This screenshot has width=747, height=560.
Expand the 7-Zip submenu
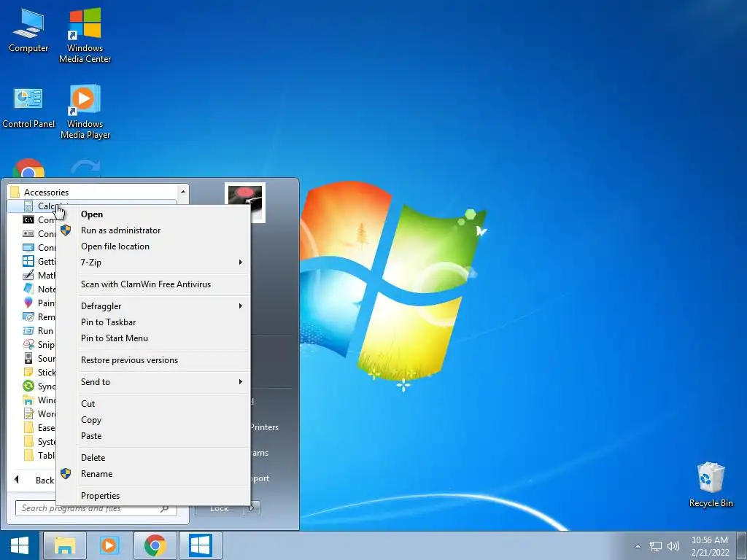tap(153, 262)
